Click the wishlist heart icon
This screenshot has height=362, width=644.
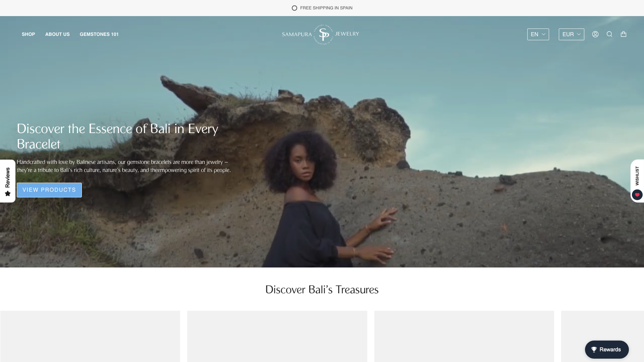click(637, 195)
